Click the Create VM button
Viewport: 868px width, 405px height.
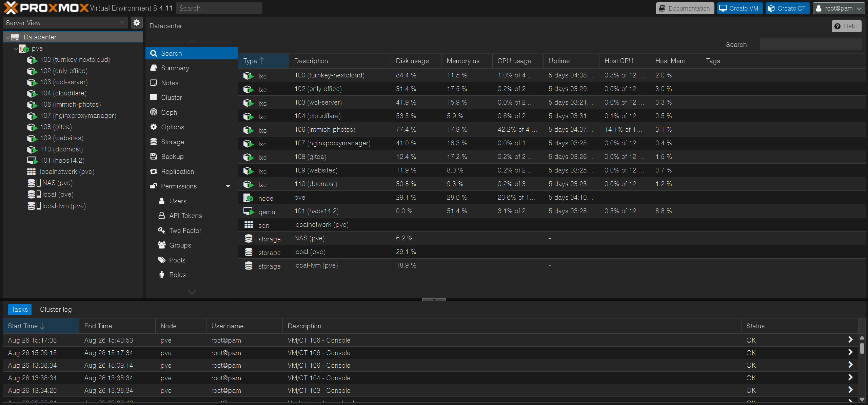pos(739,8)
